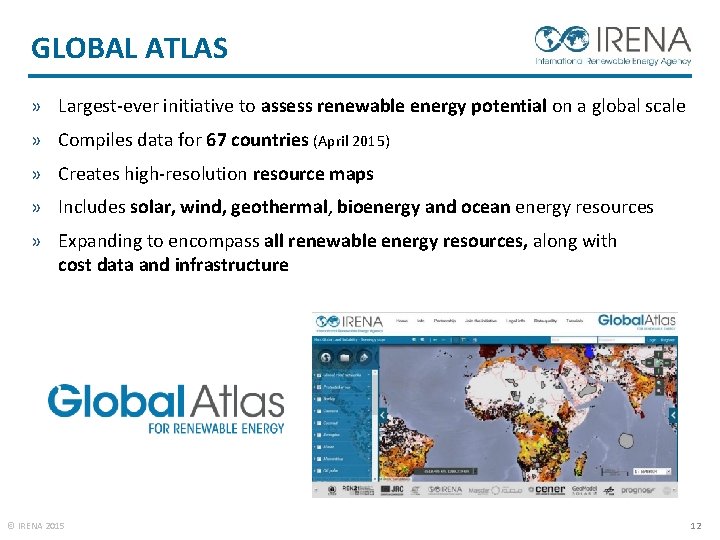Click the pencil edit icon in the sidebar
The width and height of the screenshot is (720, 540).
click(x=364, y=357)
